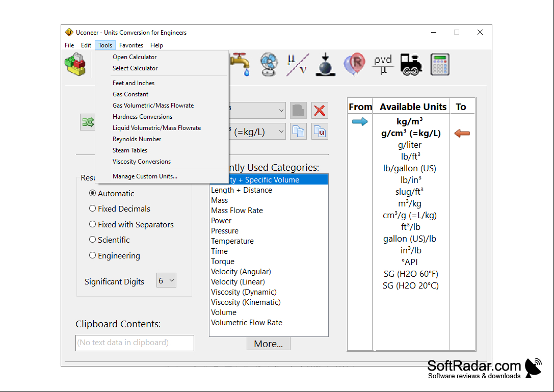Select the Automatic result format
This screenshot has width=554, height=392.
pyautogui.click(x=112, y=193)
